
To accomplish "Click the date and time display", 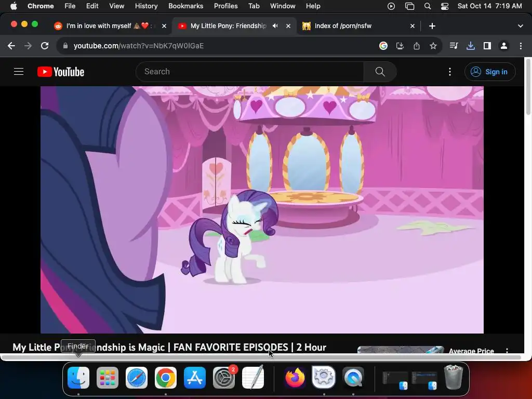I will point(489,6).
